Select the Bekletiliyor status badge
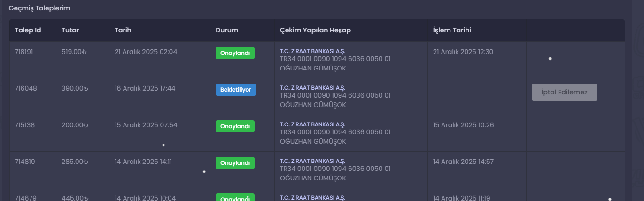The height and width of the screenshot is (201, 644). click(x=236, y=90)
